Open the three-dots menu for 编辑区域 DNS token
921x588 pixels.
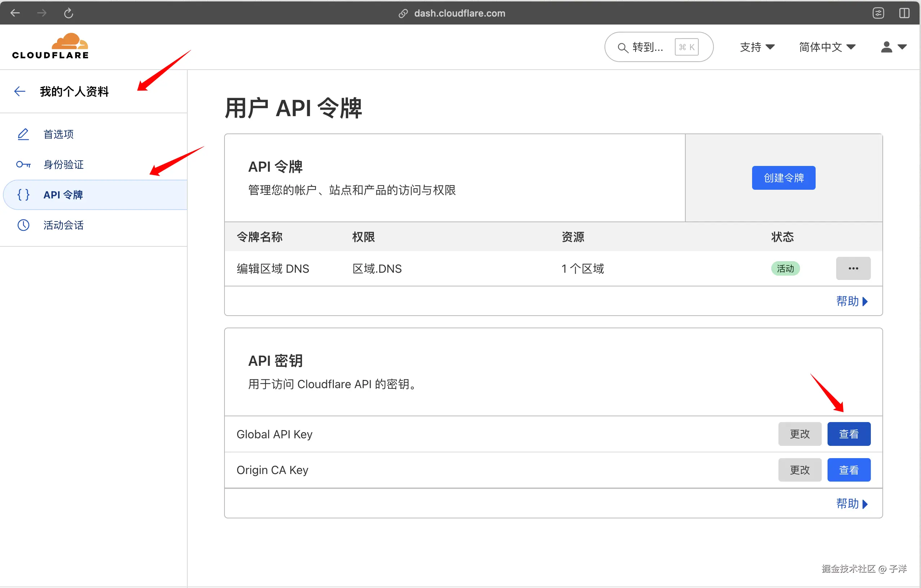(x=853, y=268)
